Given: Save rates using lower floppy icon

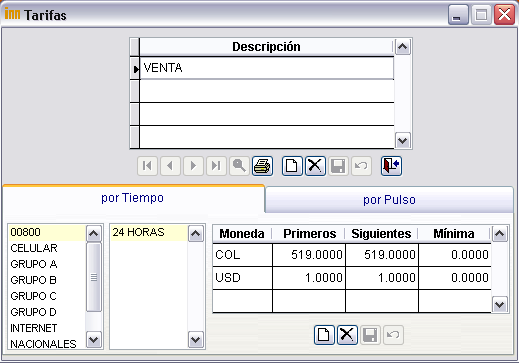Looking at the screenshot, I should (x=370, y=335).
